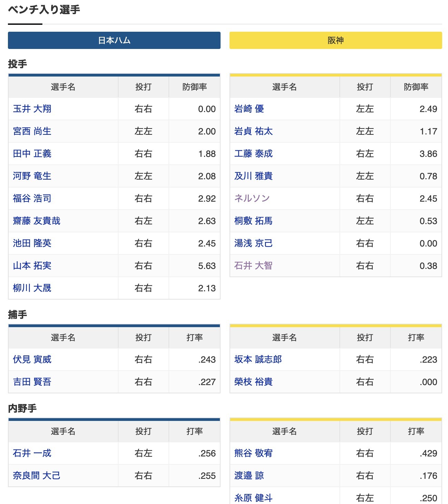
Task: Open Hanshin pitcher 岩崎 優 profile
Action: [x=249, y=109]
